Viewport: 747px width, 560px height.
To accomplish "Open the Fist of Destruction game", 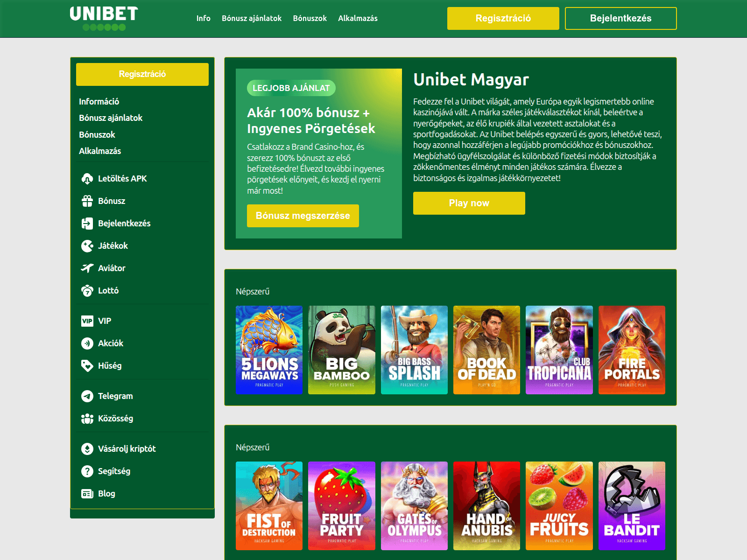I will pos(269,506).
